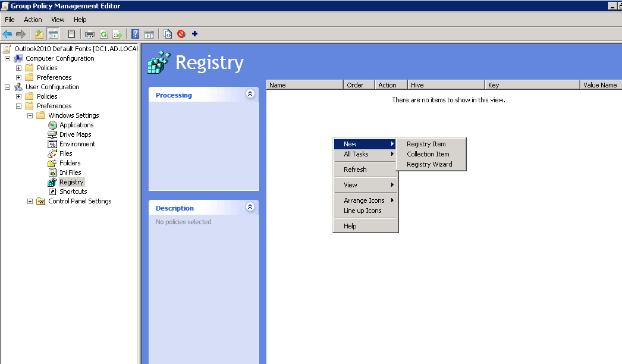
Task: Click the Paste clipboard toolbar icon
Action: click(x=71, y=34)
